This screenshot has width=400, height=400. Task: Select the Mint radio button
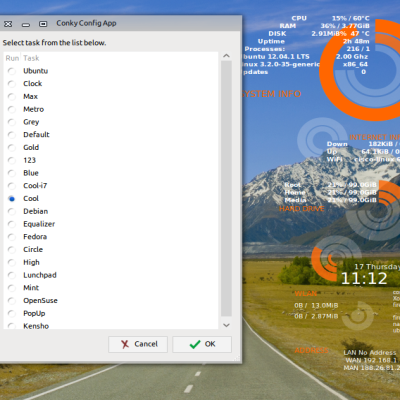click(12, 288)
